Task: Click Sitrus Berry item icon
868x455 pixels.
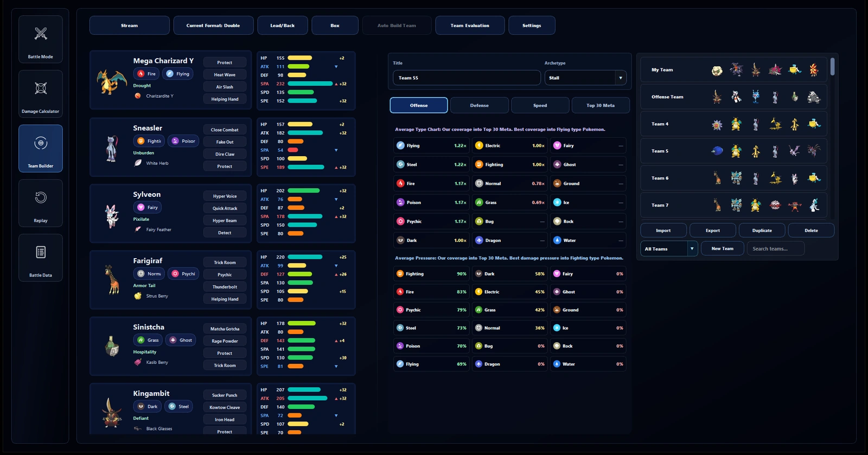Action: tap(138, 296)
